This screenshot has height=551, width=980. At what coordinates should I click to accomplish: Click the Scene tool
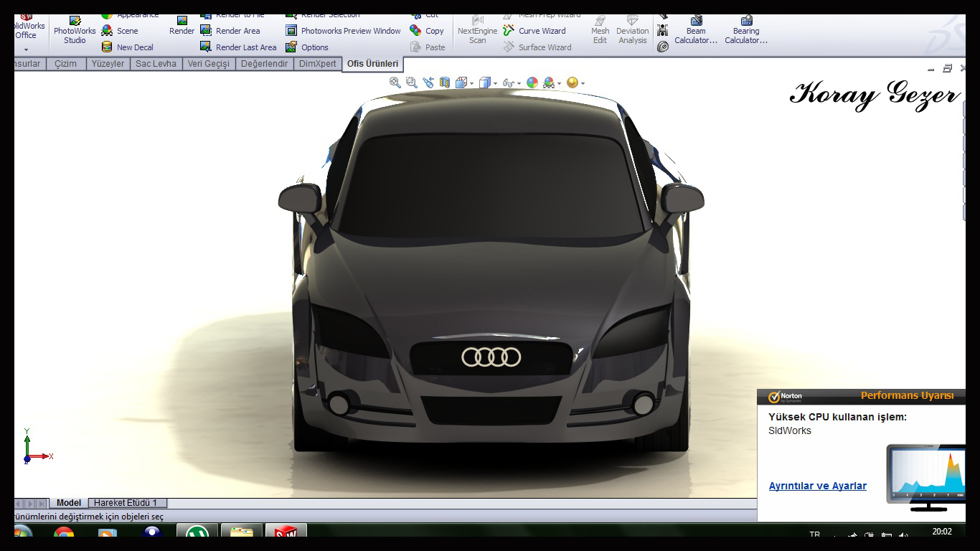click(120, 31)
